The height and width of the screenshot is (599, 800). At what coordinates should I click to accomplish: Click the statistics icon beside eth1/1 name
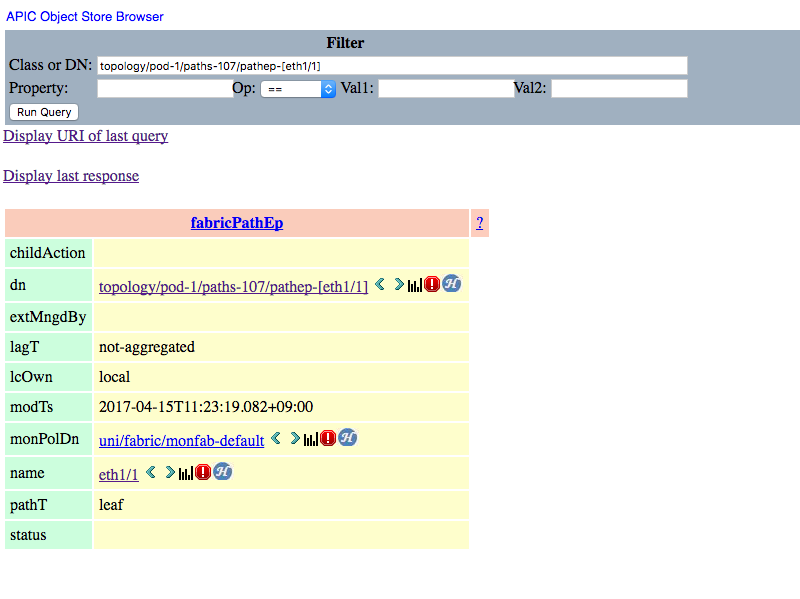pos(184,471)
